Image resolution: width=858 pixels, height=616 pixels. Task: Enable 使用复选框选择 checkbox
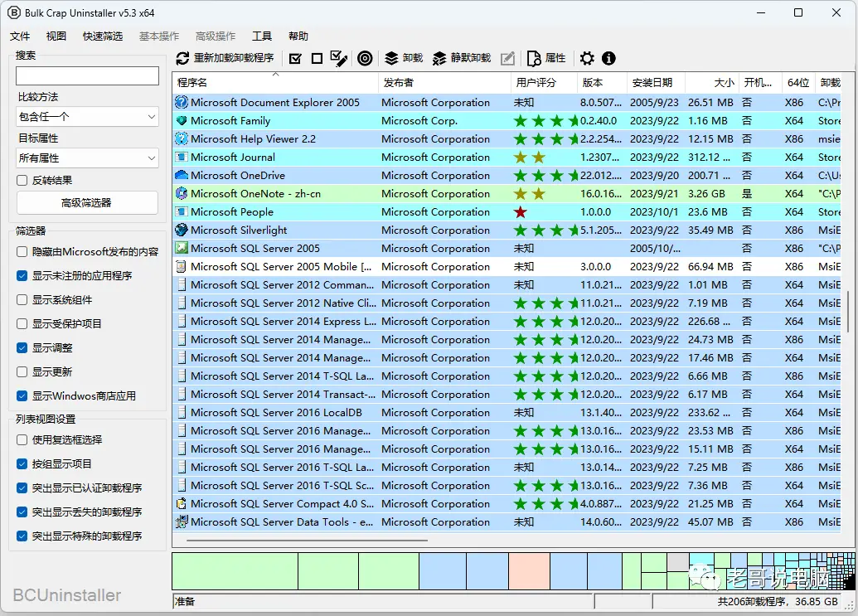coord(22,440)
